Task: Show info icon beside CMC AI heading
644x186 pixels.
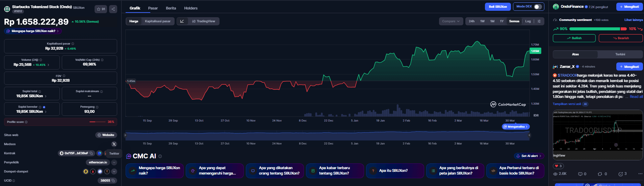Action: [x=160, y=156]
